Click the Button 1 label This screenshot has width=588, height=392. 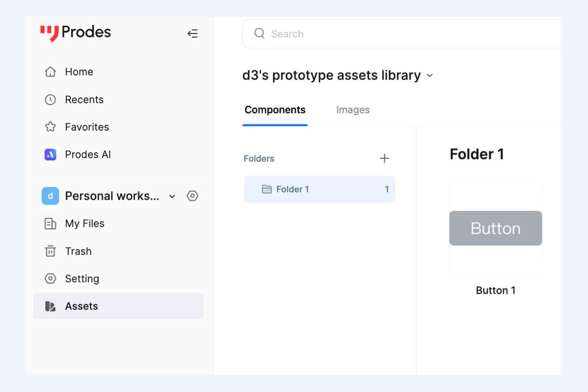(496, 290)
